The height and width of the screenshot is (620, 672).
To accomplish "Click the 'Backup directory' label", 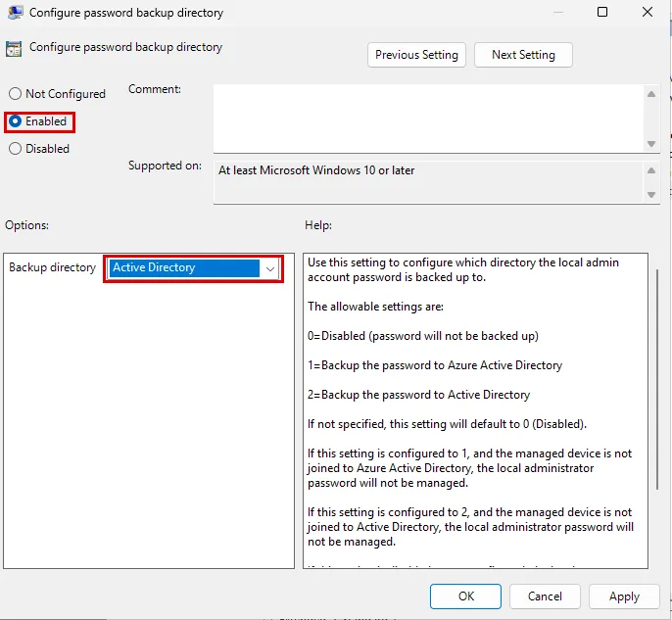I will pos(52,267).
